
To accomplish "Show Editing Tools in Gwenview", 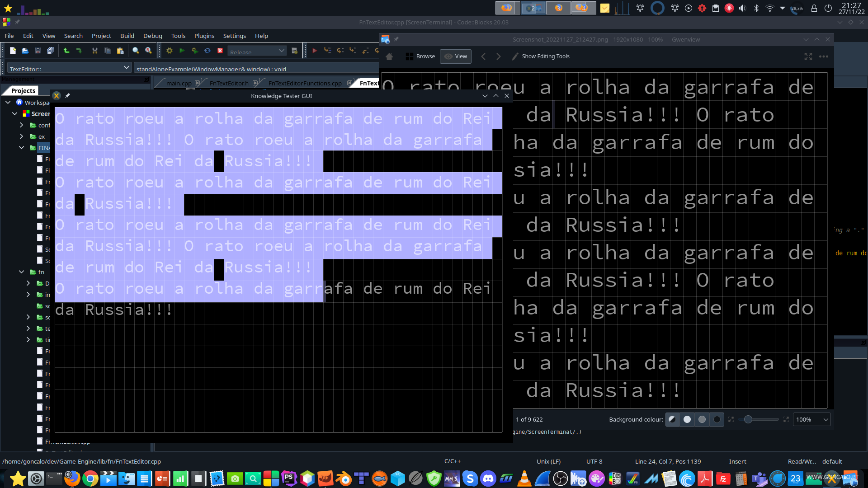I will pyautogui.click(x=541, y=56).
